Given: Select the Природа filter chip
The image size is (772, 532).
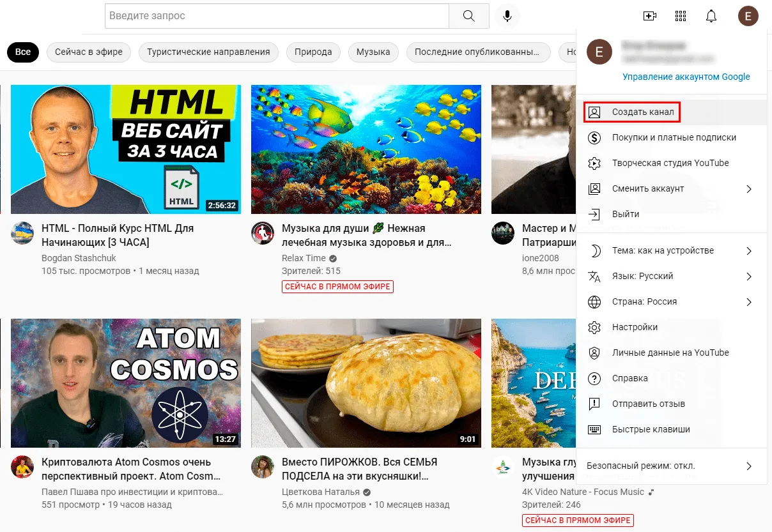Looking at the screenshot, I should click(313, 52).
